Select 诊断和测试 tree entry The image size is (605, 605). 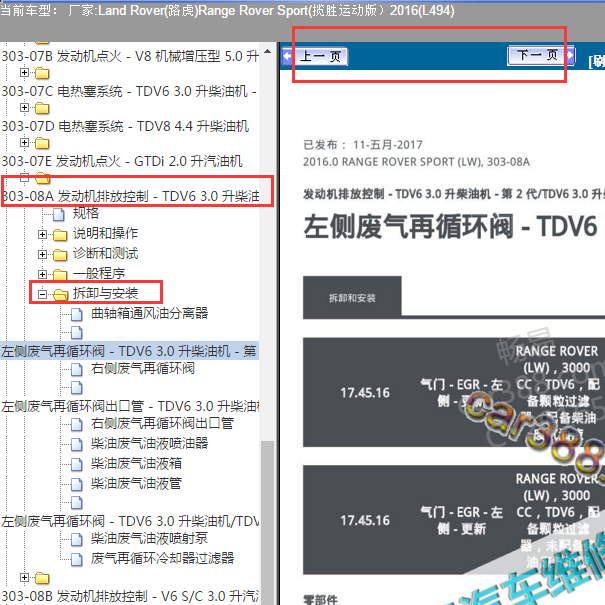pyautogui.click(x=105, y=253)
